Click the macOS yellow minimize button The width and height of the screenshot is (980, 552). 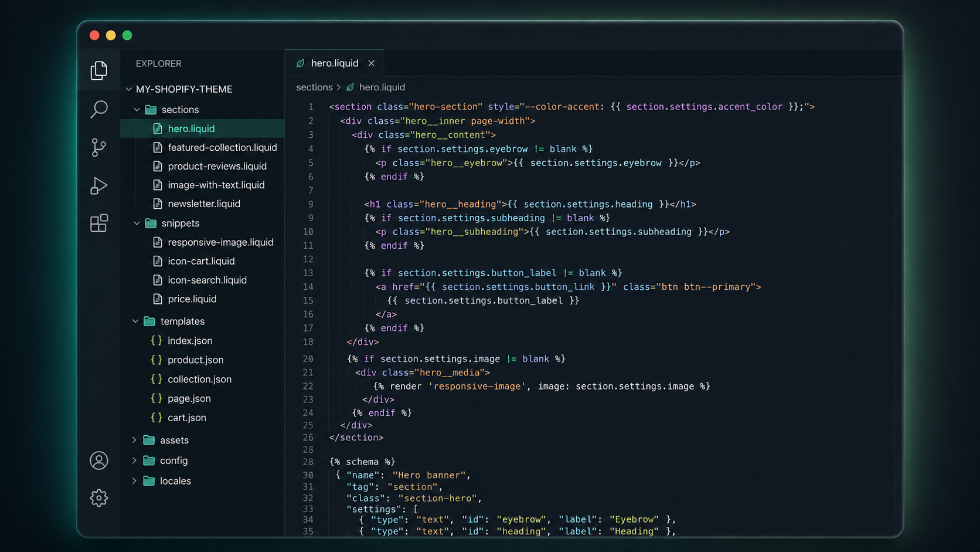click(x=111, y=35)
